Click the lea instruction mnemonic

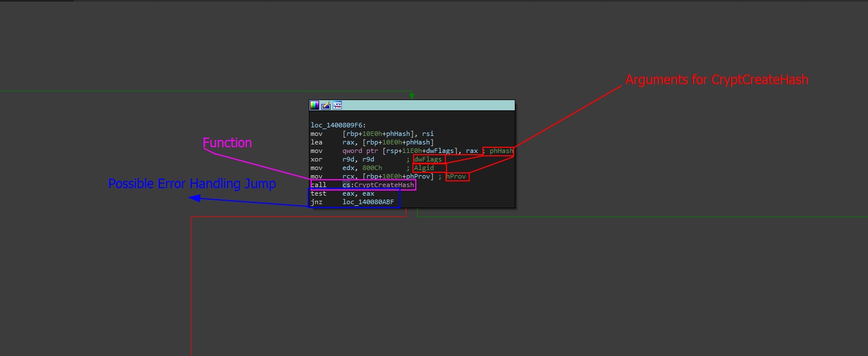pyautogui.click(x=316, y=142)
